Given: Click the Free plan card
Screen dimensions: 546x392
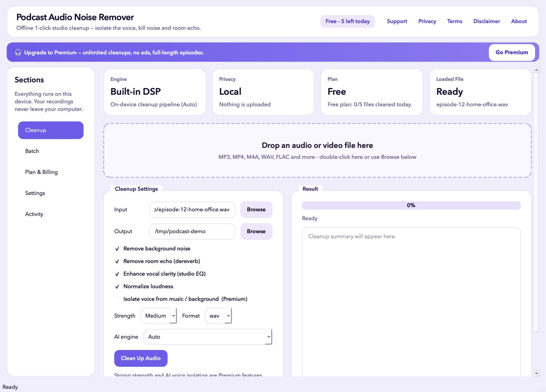Looking at the screenshot, I should point(372,92).
